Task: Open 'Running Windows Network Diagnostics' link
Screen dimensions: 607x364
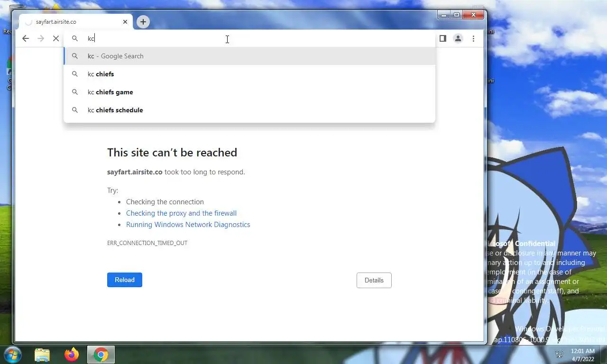Action: point(188,225)
